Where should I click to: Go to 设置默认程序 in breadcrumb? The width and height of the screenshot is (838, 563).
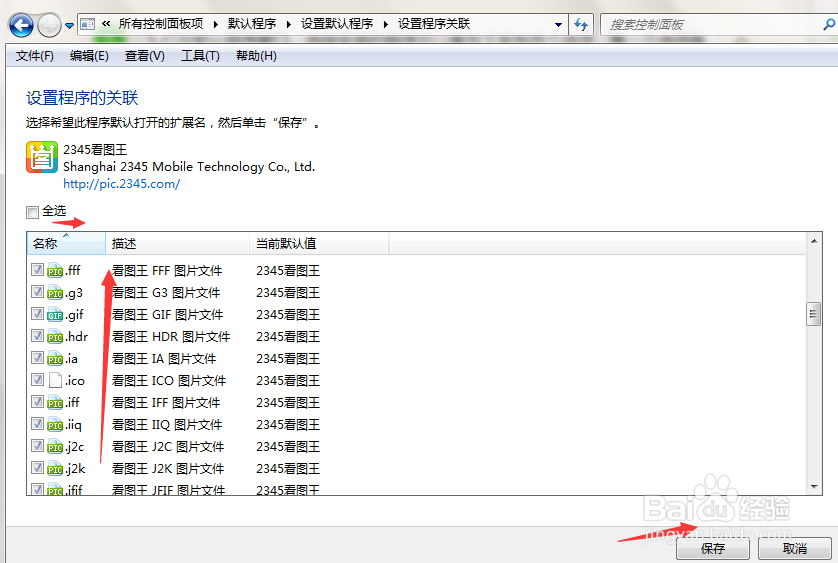(337, 24)
